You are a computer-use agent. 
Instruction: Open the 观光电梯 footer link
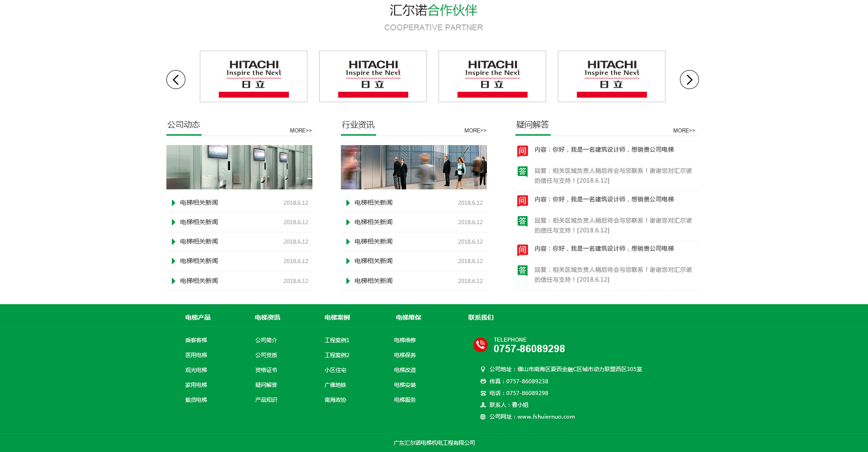[x=196, y=370]
